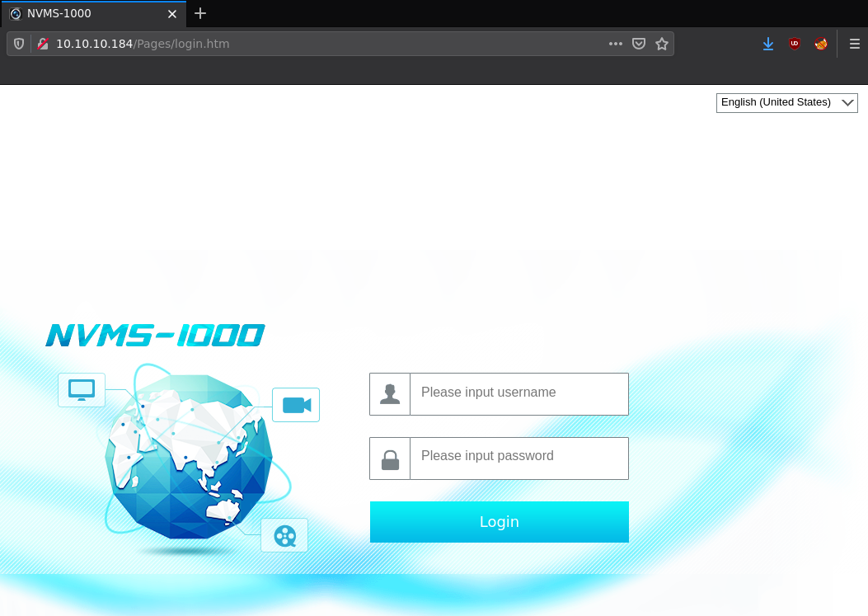The height and width of the screenshot is (616, 868).
Task: Focus the password input field
Action: [518, 458]
